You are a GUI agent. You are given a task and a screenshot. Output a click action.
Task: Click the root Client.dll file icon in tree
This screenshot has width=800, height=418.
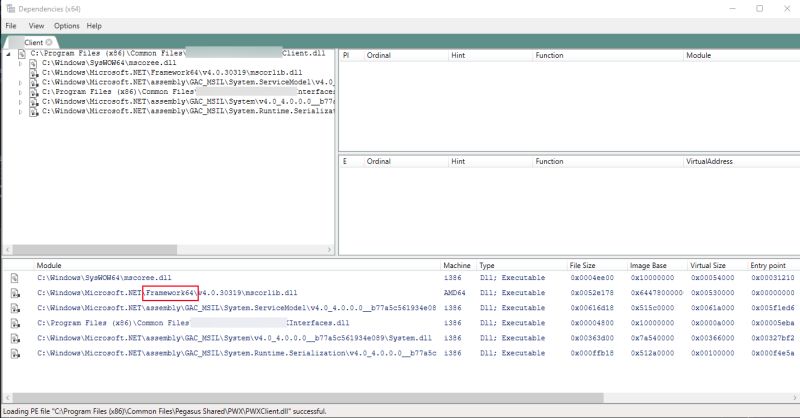(x=22, y=54)
